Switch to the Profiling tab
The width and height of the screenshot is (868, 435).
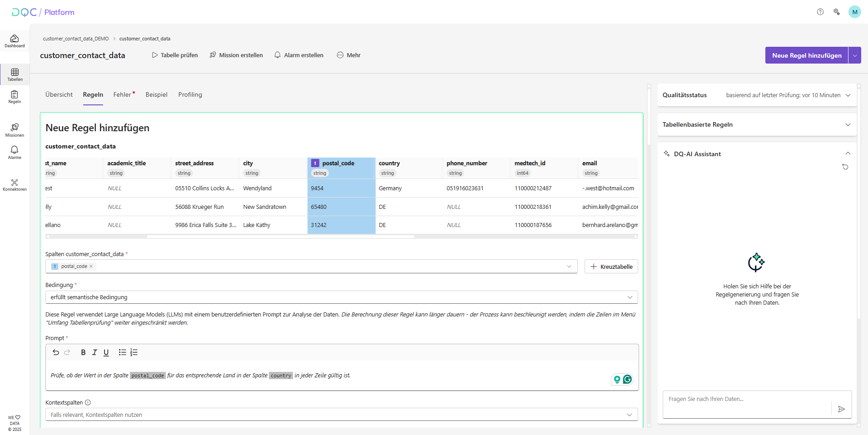(190, 95)
